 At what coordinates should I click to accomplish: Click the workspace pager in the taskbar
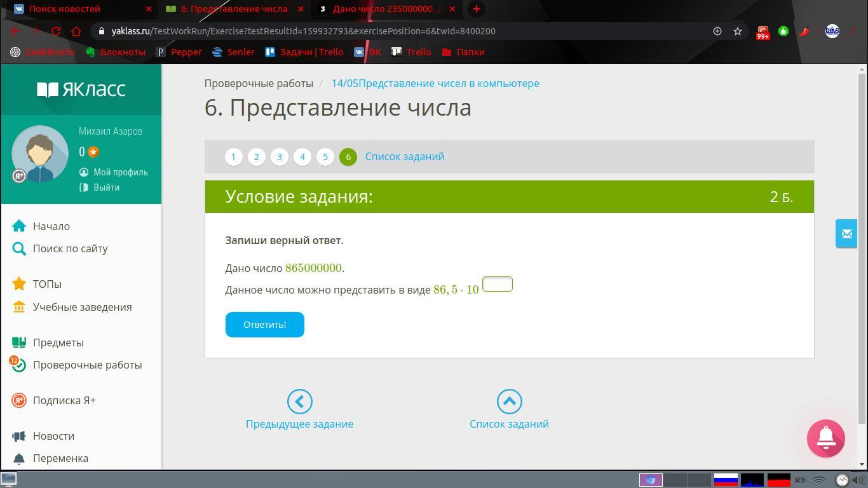(675, 480)
